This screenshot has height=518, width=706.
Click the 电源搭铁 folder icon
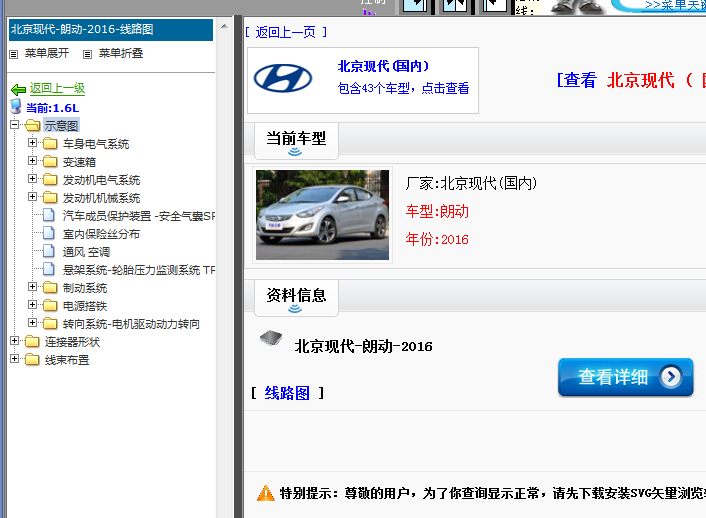(x=50, y=306)
